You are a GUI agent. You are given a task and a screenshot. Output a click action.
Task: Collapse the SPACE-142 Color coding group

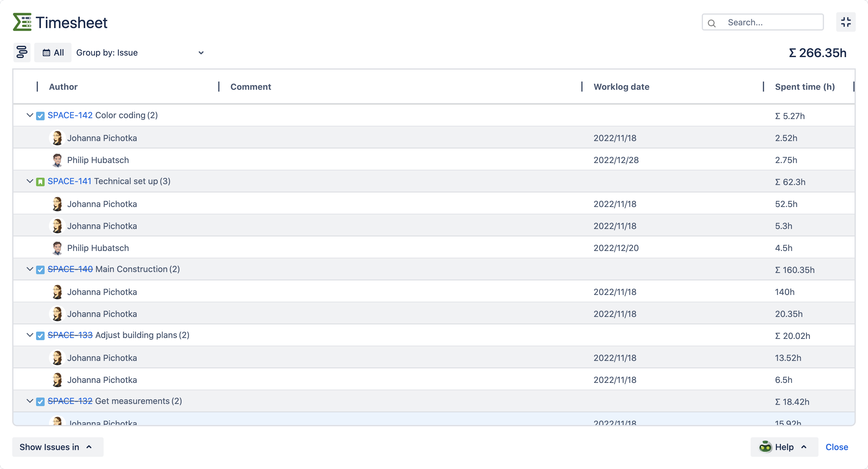click(30, 115)
